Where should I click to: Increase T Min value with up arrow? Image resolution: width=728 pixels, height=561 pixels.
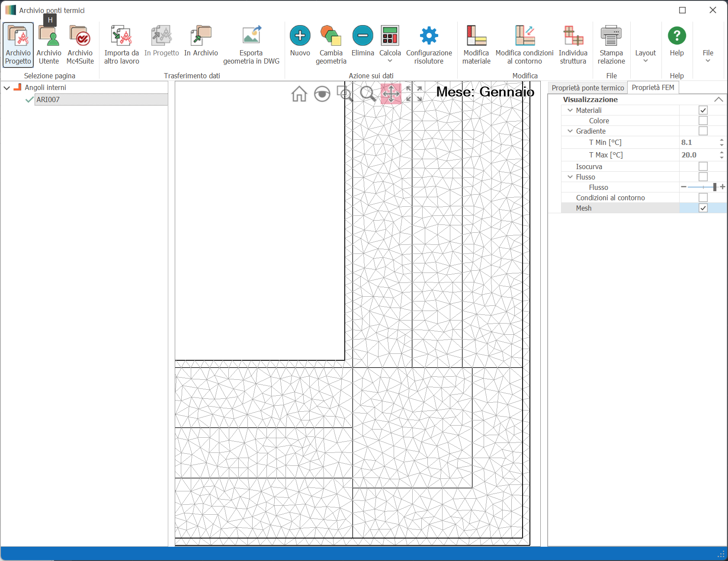(x=722, y=140)
